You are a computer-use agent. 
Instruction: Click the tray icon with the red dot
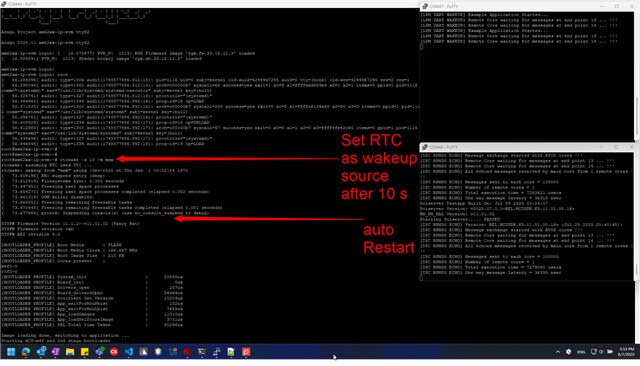click(569, 352)
